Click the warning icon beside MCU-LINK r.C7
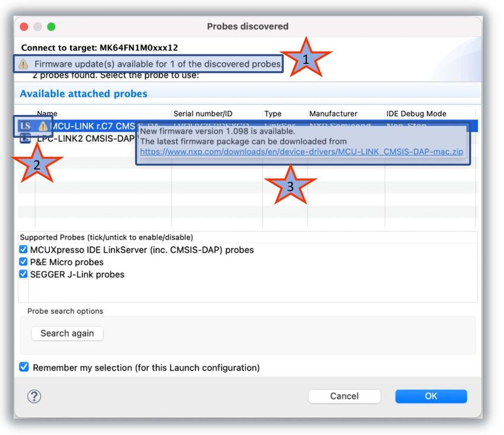Image resolution: width=504 pixels, height=435 pixels. [43, 126]
